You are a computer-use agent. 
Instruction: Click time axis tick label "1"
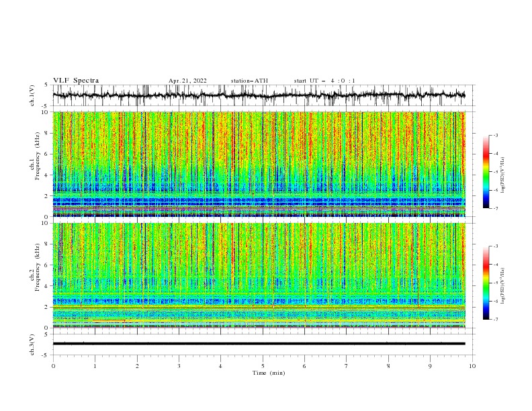click(x=95, y=366)
